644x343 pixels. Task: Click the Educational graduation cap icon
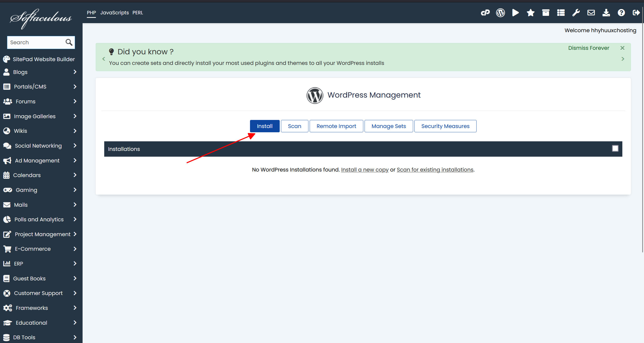pyautogui.click(x=8, y=323)
